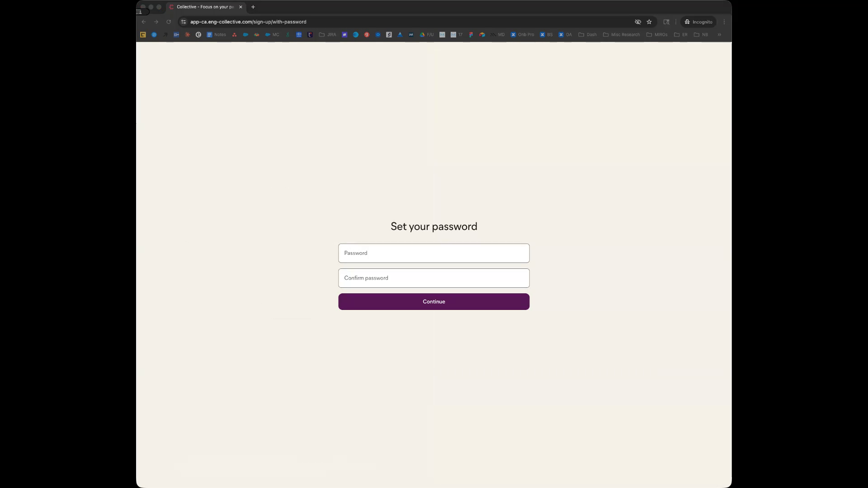Click the address bar URL
868x488 pixels.
coord(248,22)
